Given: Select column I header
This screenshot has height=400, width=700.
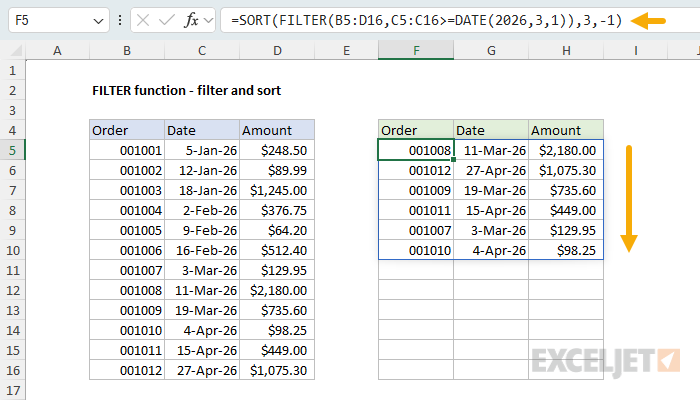Looking at the screenshot, I should [635, 50].
